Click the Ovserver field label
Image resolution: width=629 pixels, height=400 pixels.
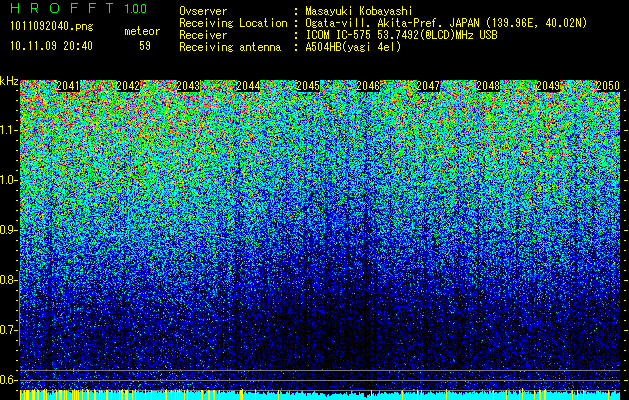point(203,11)
